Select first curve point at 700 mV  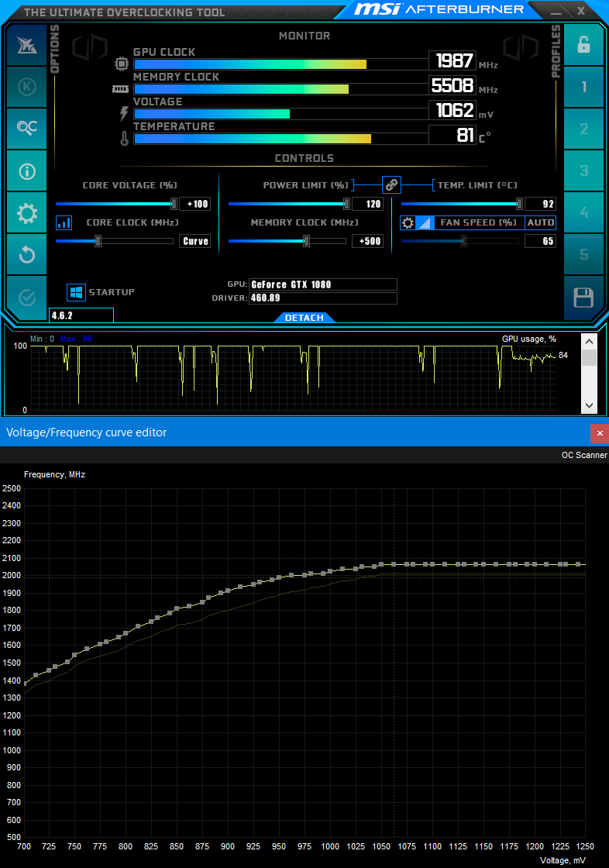click(x=25, y=684)
